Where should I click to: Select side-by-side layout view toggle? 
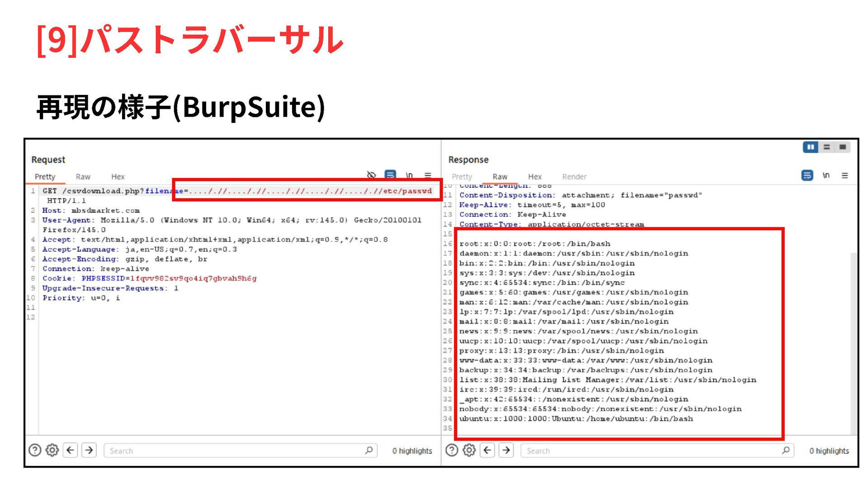point(811,147)
